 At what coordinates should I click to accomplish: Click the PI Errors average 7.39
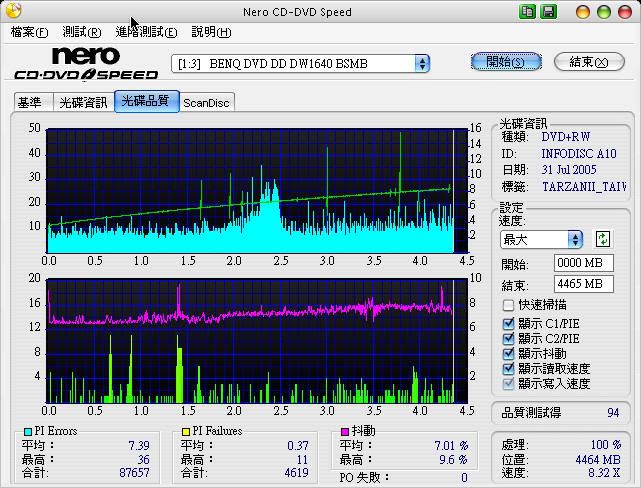tap(139, 445)
